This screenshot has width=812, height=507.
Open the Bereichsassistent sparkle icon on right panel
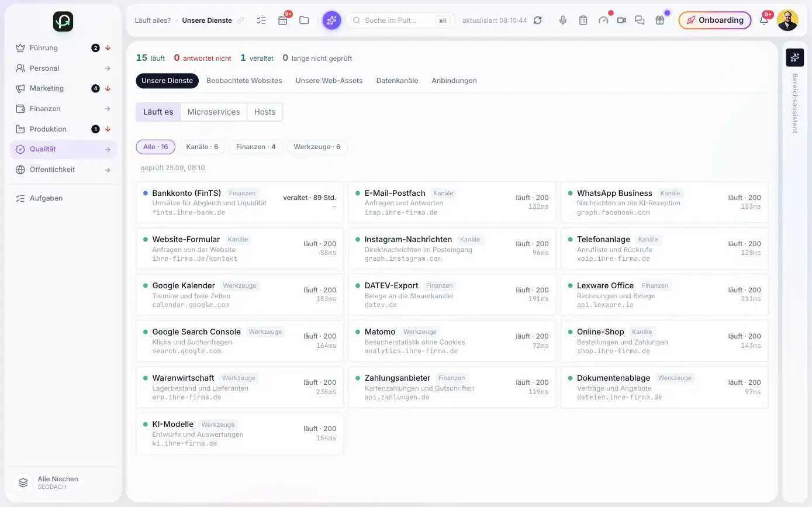pos(795,57)
